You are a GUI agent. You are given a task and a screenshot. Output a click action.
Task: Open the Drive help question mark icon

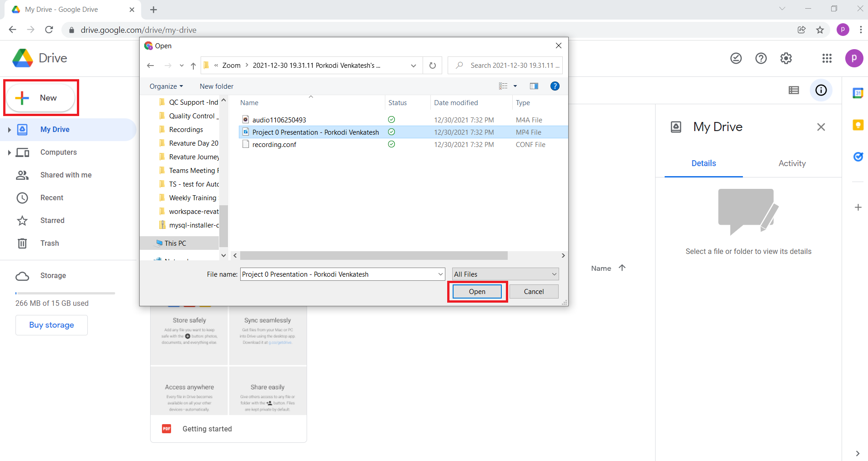pyautogui.click(x=761, y=58)
